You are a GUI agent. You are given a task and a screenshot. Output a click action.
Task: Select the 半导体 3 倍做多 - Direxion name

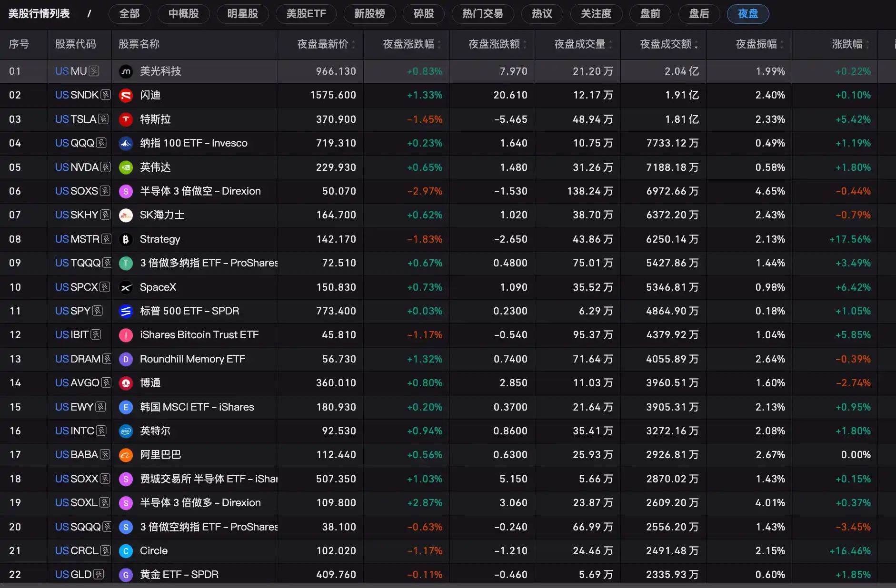pos(200,503)
